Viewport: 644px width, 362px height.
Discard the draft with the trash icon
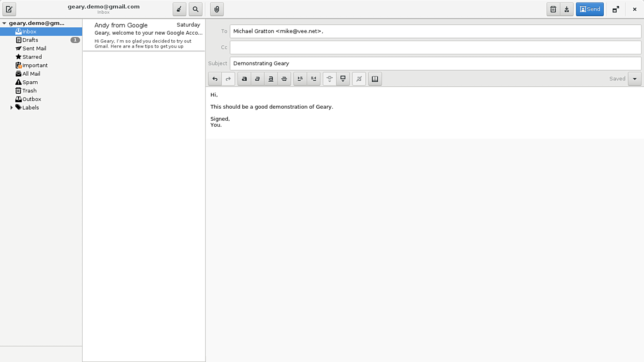tap(553, 9)
